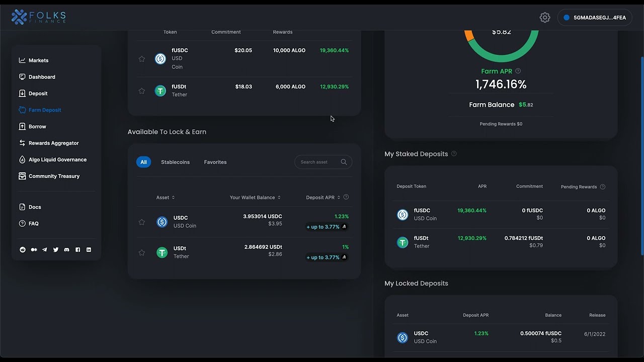Click the search magnifier icon

tap(344, 162)
